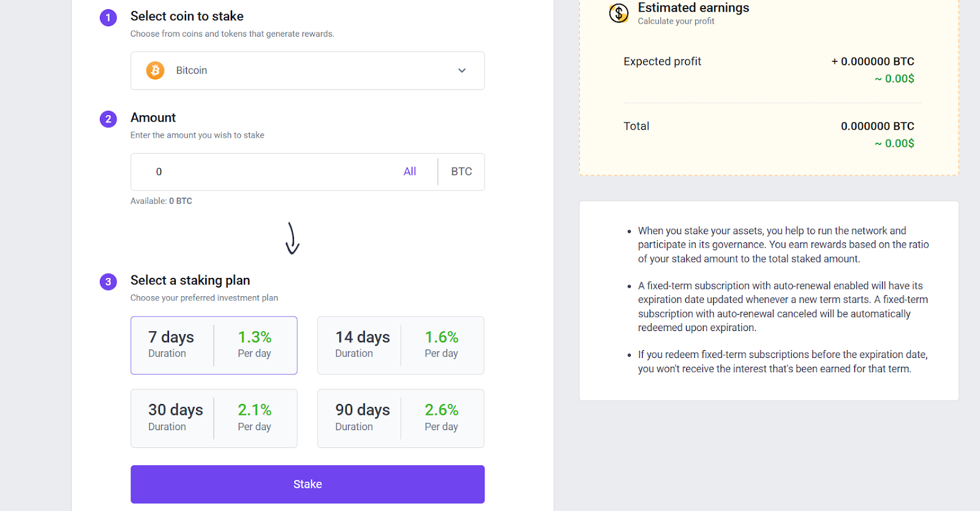Click the Total BTC amount value
The image size is (980, 511).
click(877, 127)
